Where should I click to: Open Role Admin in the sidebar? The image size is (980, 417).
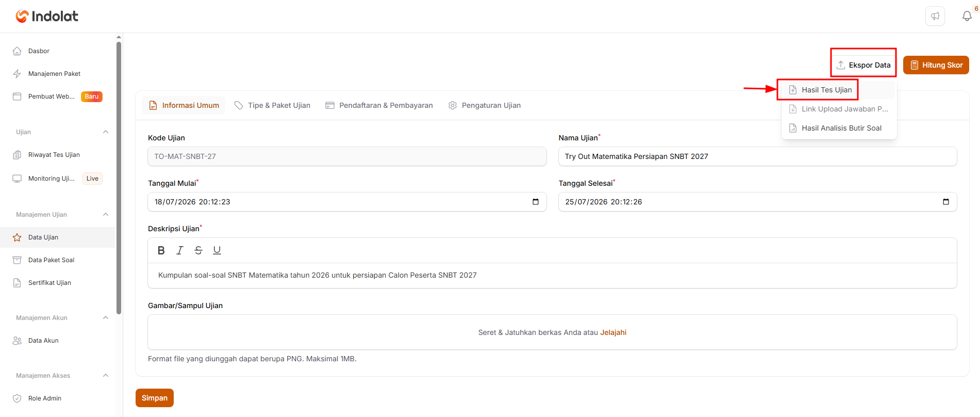57,398
